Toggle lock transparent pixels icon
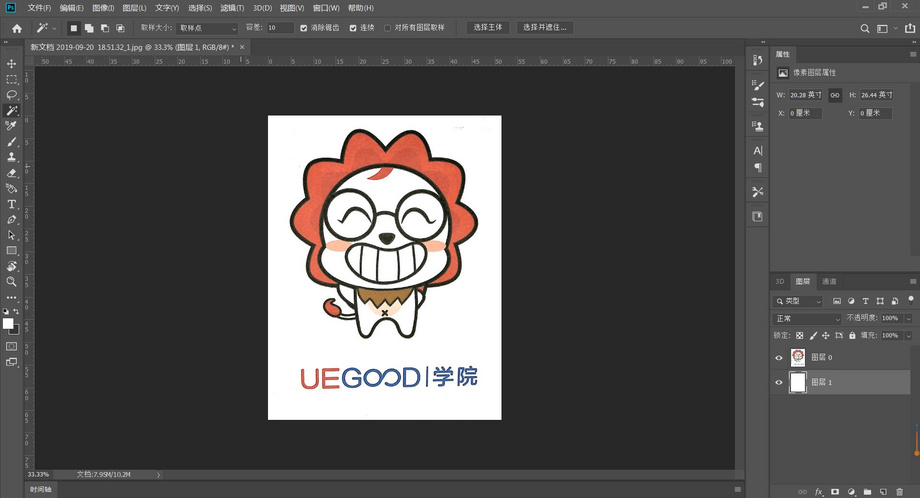This screenshot has height=498, width=920. 799,336
